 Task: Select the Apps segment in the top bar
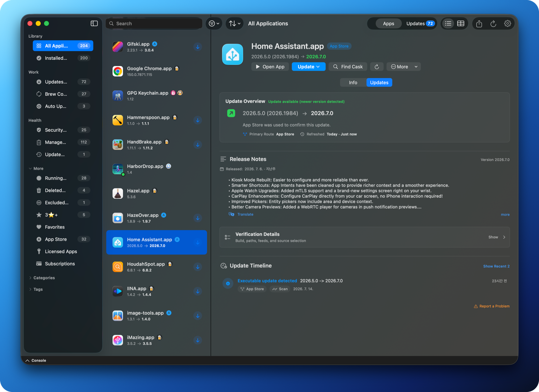click(388, 24)
